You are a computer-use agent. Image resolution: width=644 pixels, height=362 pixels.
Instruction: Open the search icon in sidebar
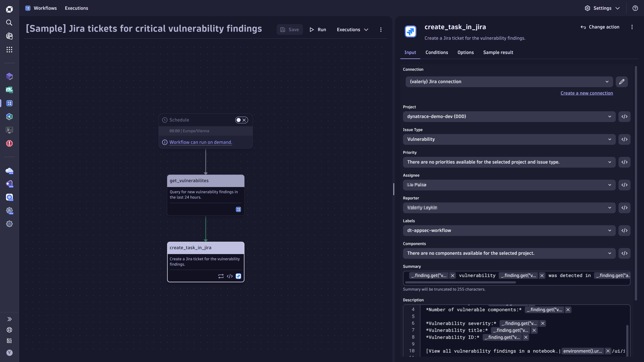point(9,23)
